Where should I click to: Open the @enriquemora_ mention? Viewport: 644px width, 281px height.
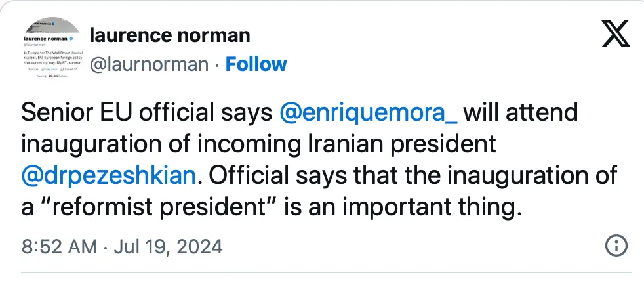[371, 112]
